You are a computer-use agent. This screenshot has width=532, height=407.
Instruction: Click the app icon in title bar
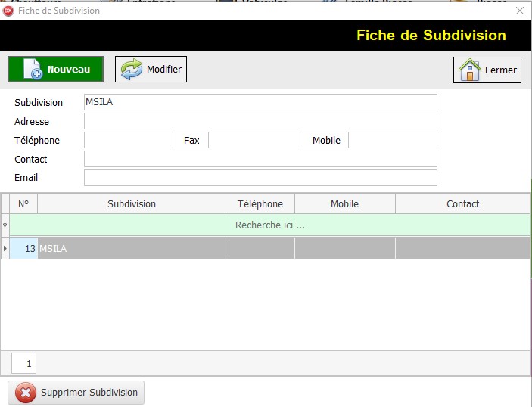point(9,11)
